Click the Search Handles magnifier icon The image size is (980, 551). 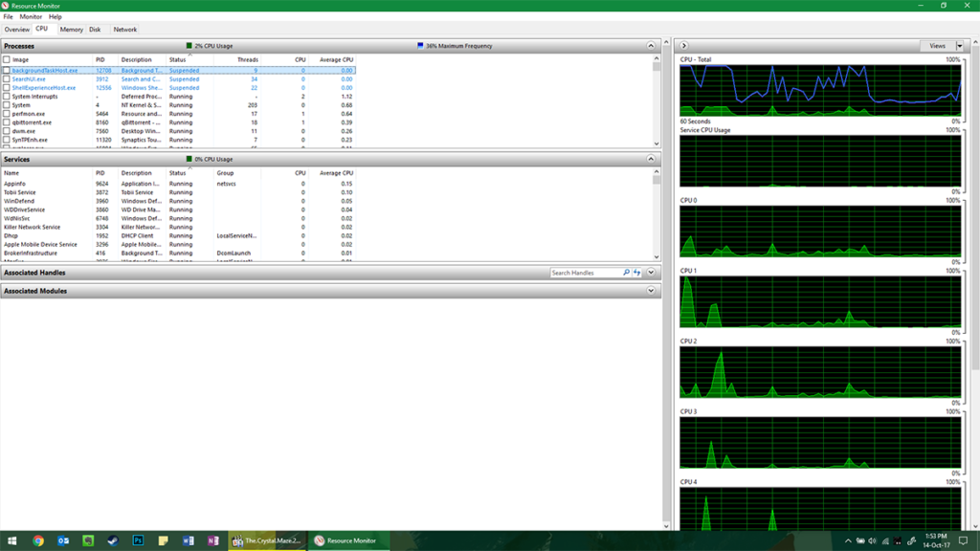click(x=627, y=273)
